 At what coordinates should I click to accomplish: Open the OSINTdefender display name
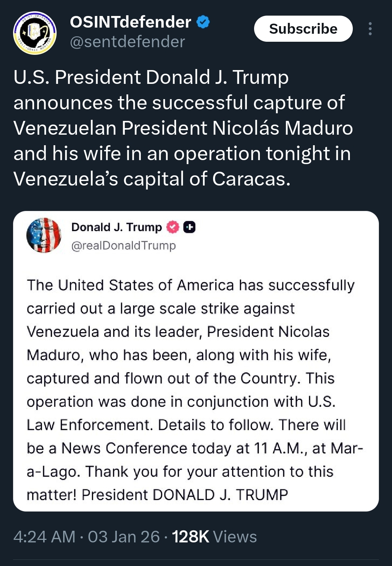click(x=131, y=22)
